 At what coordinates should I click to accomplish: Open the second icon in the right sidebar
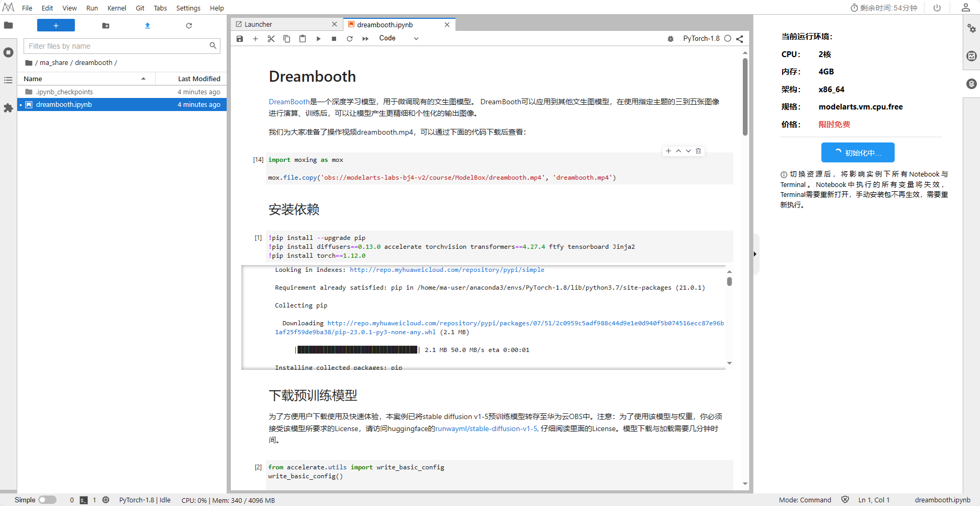pos(972,56)
